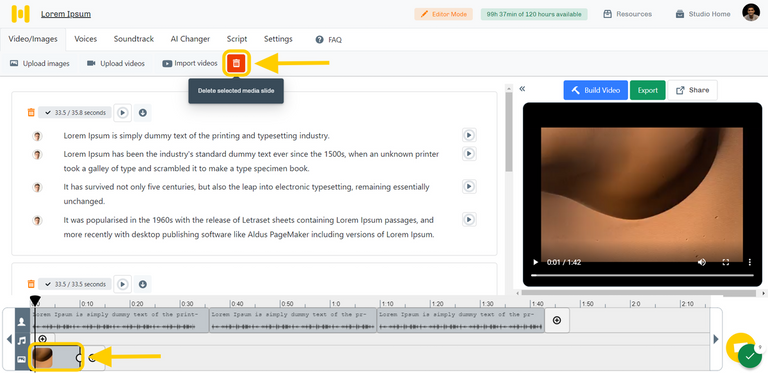Click Upload videos
The height and width of the screenshot is (373, 768).
(x=116, y=64)
